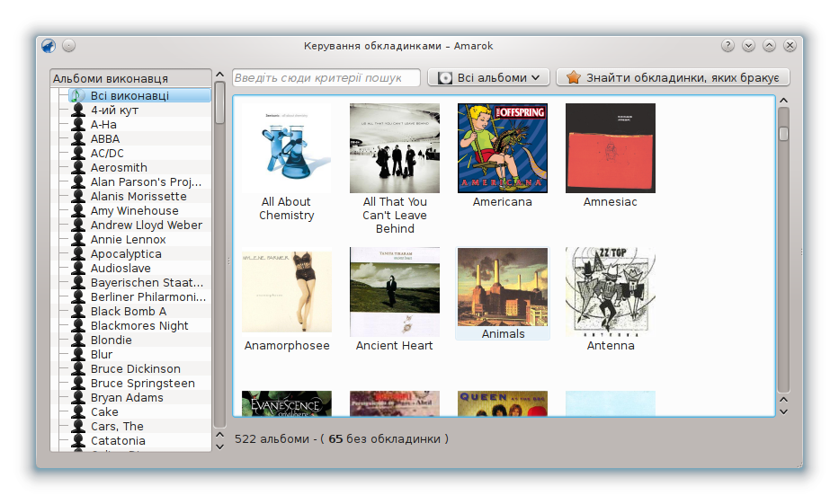The image size is (839, 504).
Task: Click the round pin button beside the Amarok icon
Action: (68, 46)
